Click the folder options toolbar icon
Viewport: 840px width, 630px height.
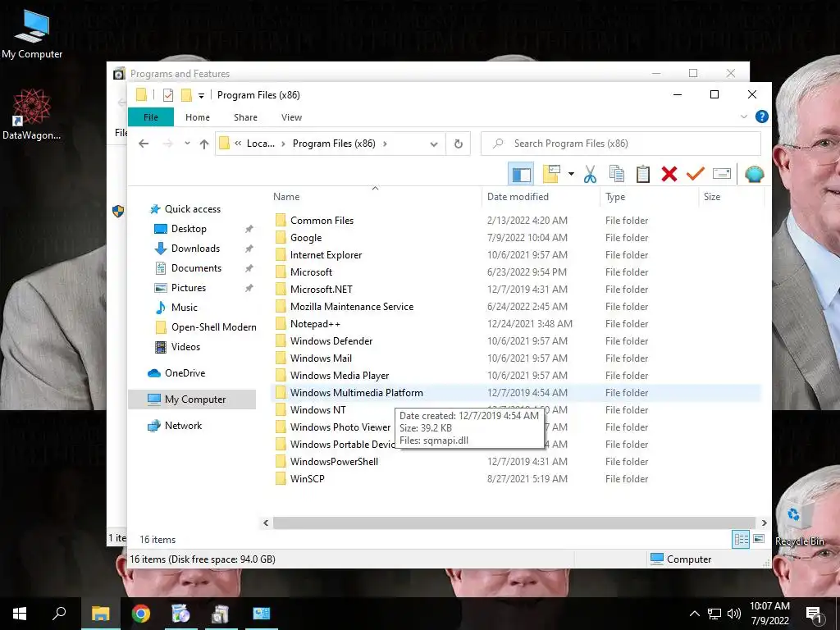point(551,174)
